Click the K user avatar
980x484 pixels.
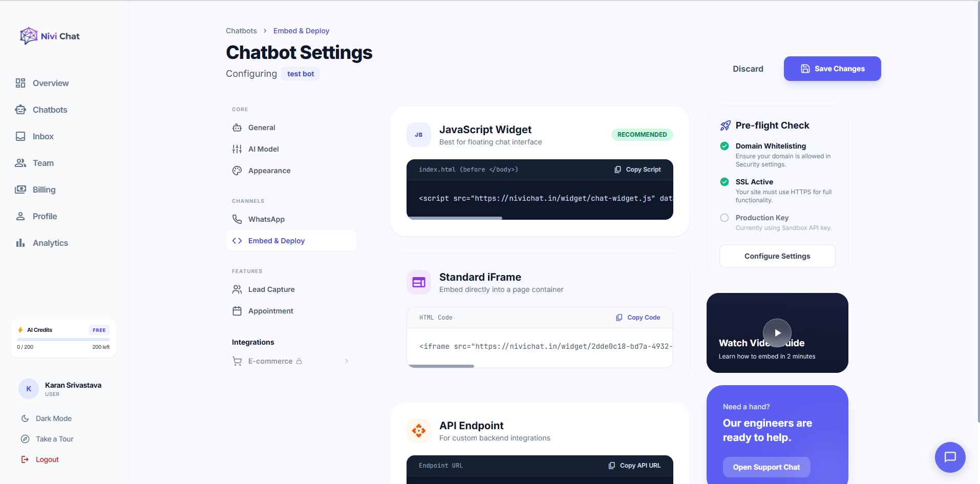pyautogui.click(x=29, y=389)
